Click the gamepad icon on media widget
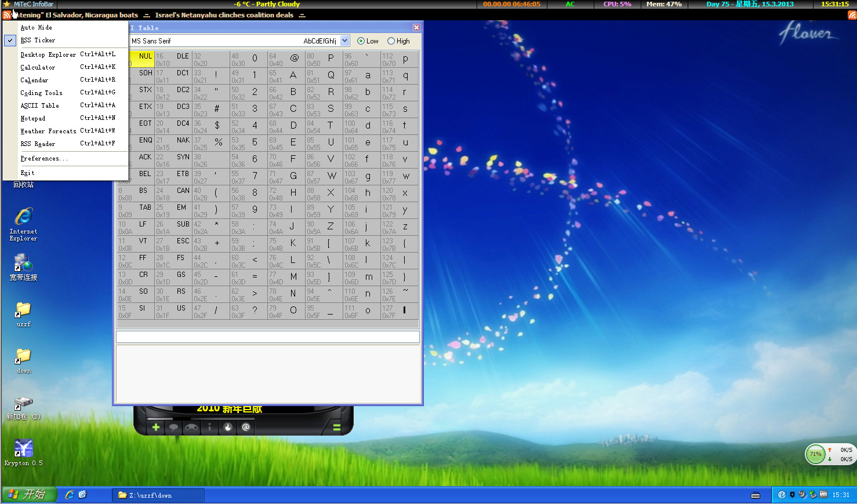The width and height of the screenshot is (857, 504). click(191, 428)
